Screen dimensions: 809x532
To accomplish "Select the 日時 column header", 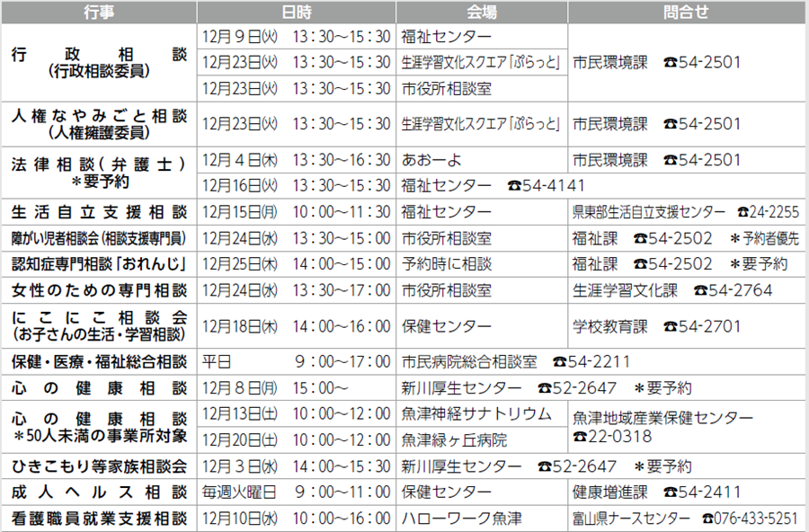I will pos(296,12).
